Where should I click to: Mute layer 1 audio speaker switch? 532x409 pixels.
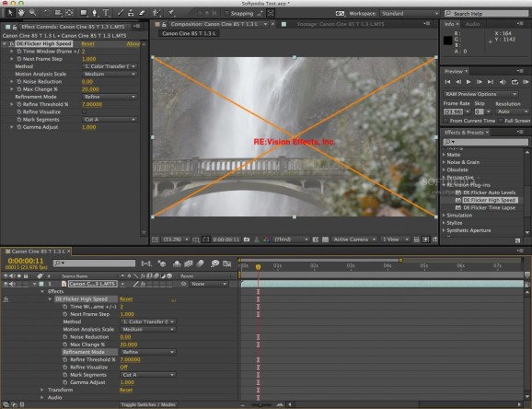(x=13, y=284)
